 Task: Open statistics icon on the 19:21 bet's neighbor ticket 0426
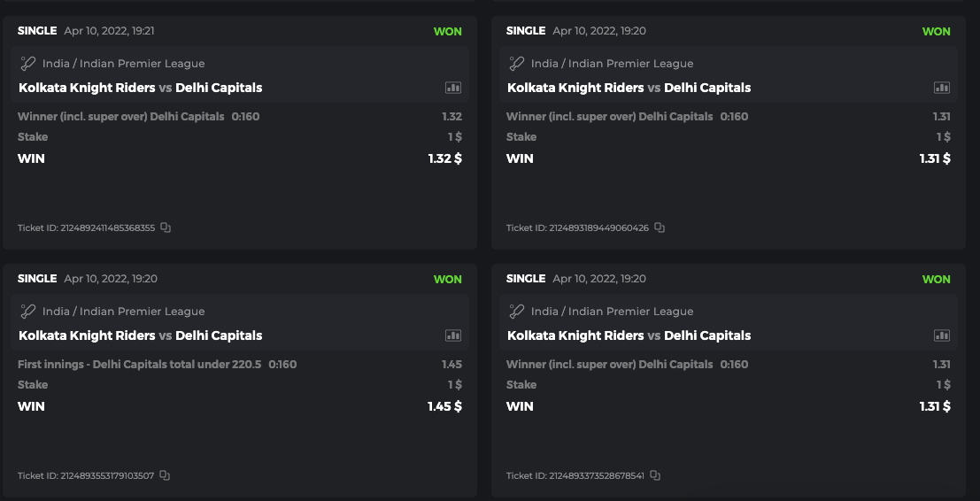[x=942, y=88]
